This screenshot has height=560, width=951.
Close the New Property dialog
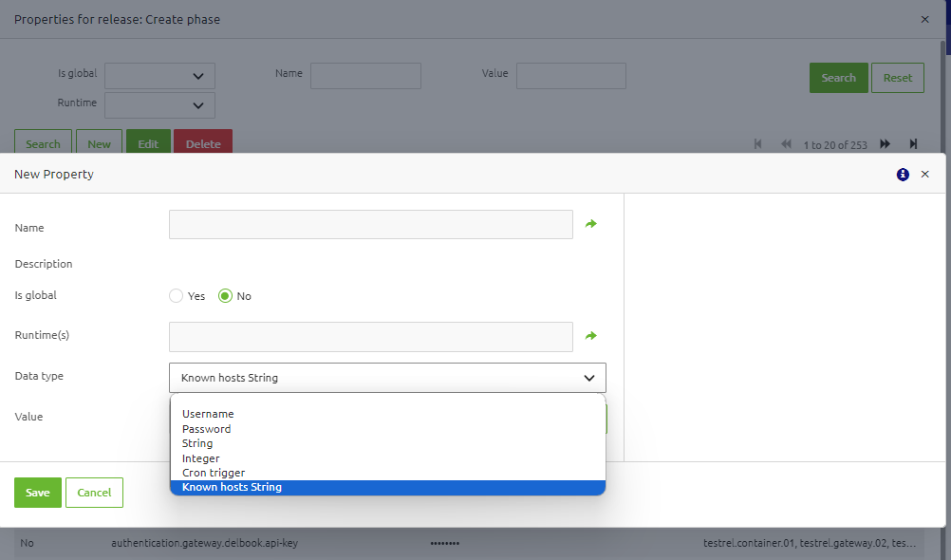tap(925, 175)
